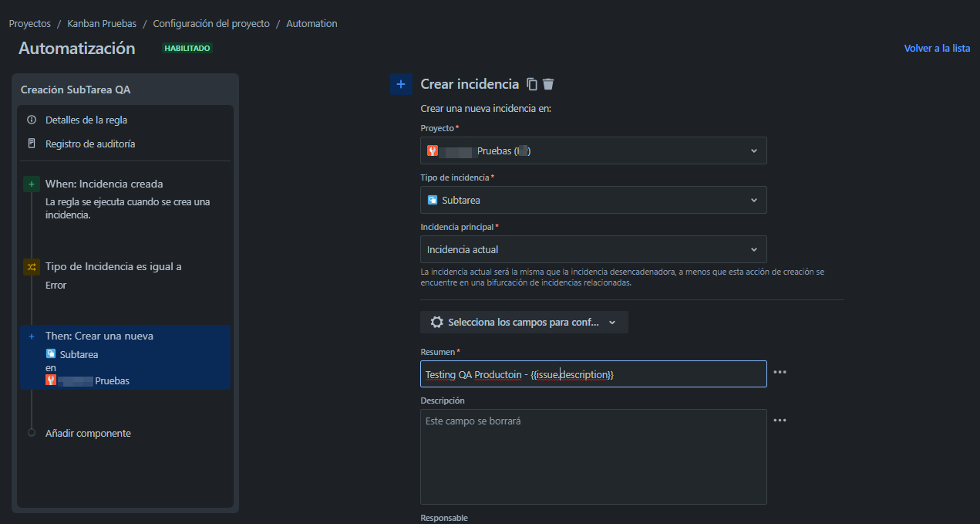Expand Selecciona los campos para configurar dropdown
The height and width of the screenshot is (524, 980).
pos(524,323)
